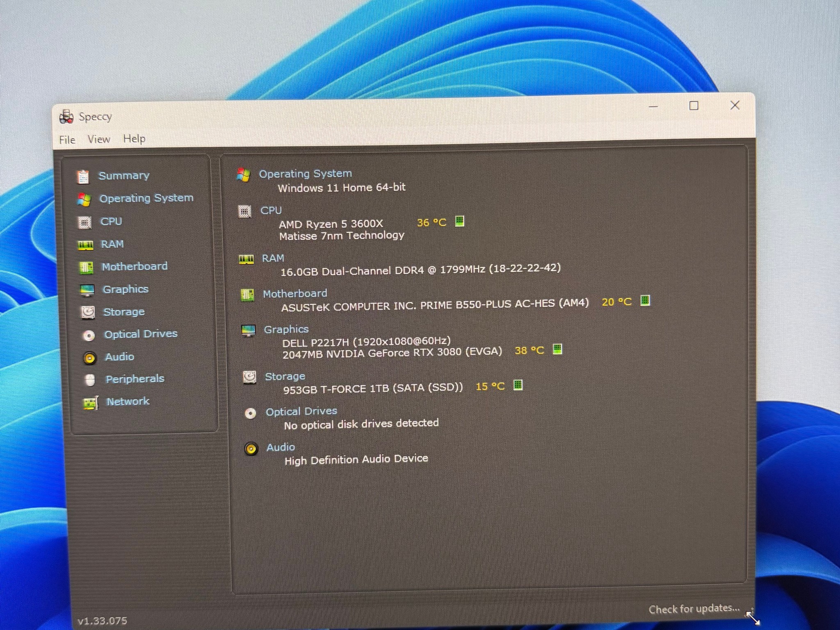Click the 36 °C CPU temperature value
The image size is (840, 630).
(x=431, y=223)
